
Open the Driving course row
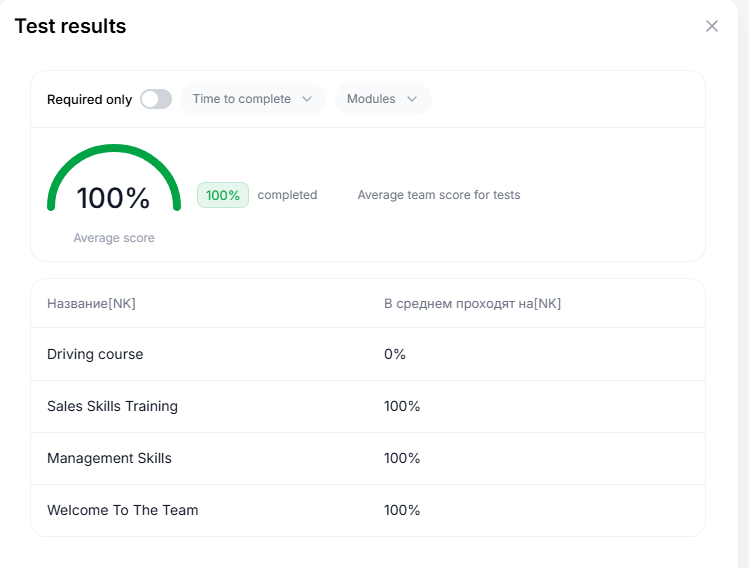tap(95, 354)
